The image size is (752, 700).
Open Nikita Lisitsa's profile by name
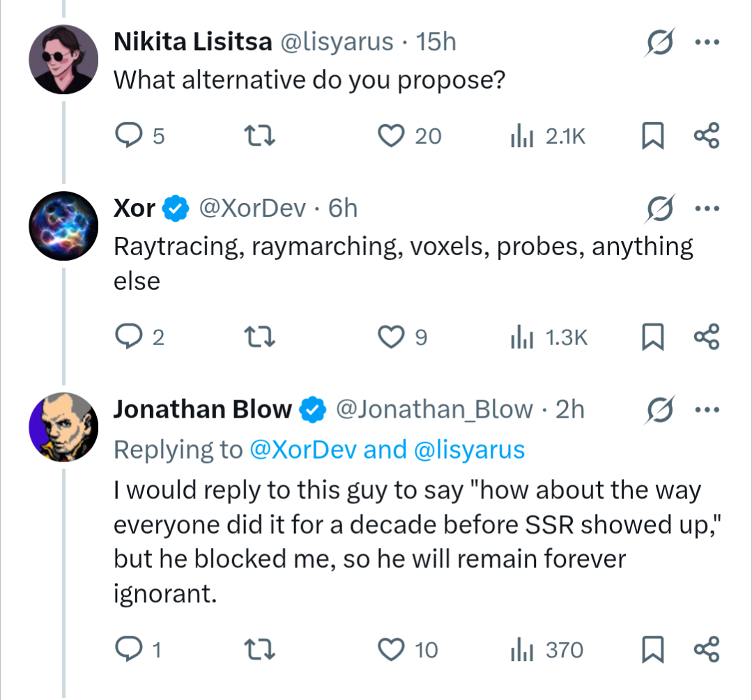click(192, 43)
